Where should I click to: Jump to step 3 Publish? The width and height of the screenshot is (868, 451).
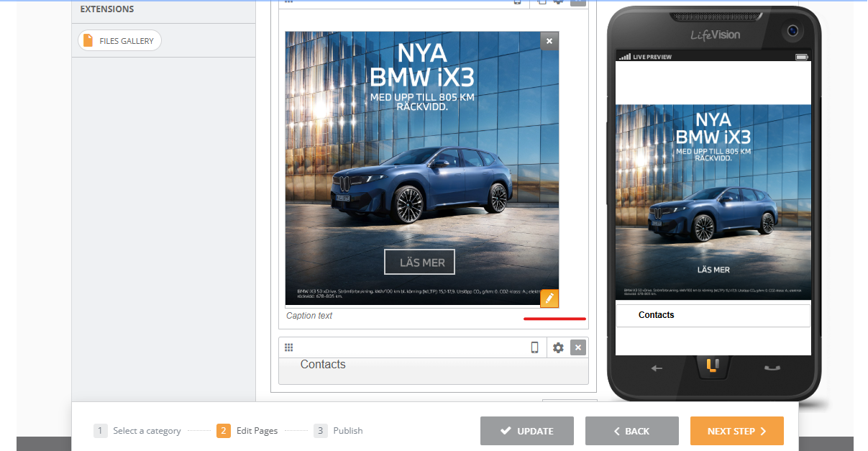[339, 431]
